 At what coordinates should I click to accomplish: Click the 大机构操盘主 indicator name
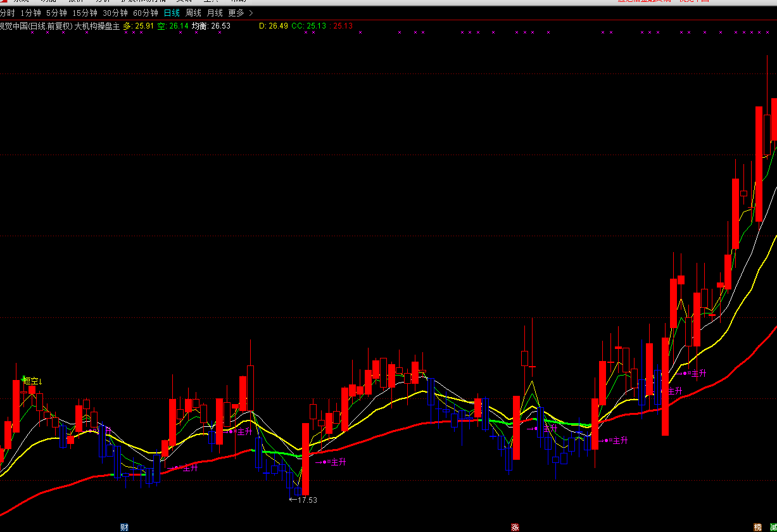[x=97, y=26]
